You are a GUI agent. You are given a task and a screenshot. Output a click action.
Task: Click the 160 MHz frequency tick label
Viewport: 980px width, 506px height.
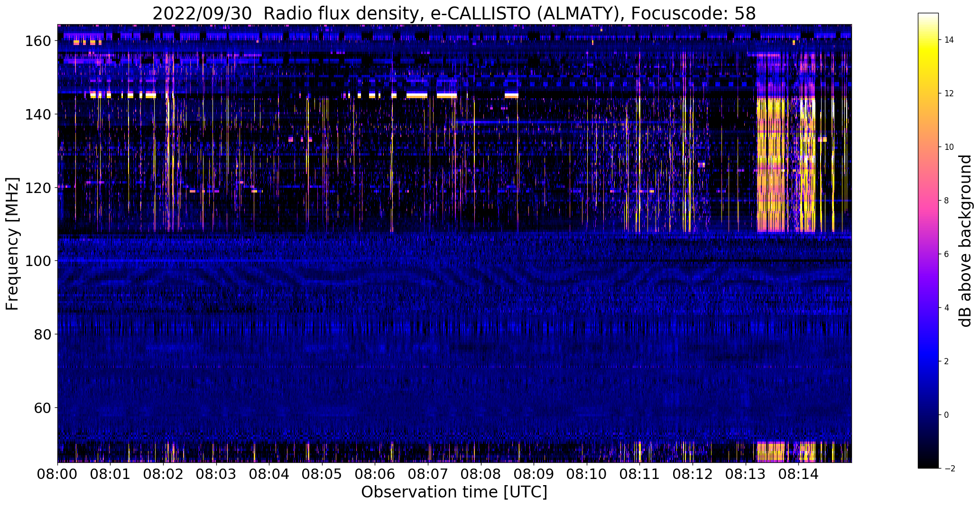pos(39,41)
